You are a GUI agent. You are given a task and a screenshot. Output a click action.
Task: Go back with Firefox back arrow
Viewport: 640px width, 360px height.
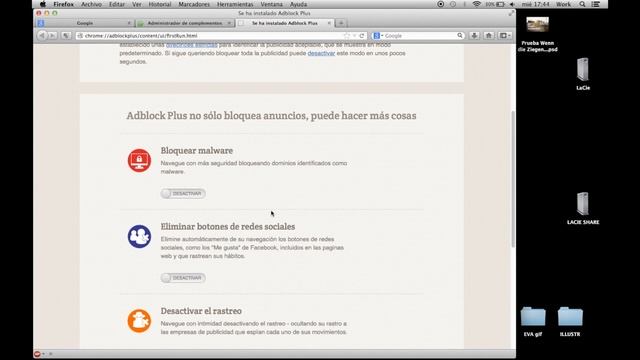(42, 36)
